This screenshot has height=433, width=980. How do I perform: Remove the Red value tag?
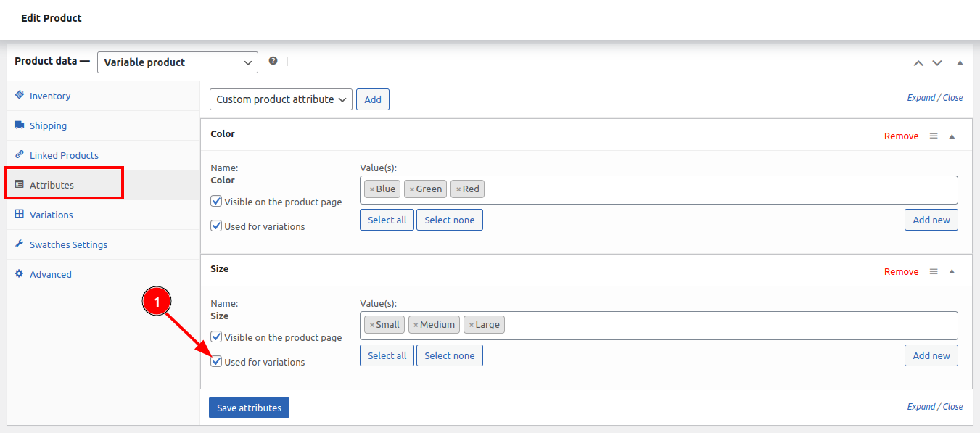point(458,189)
